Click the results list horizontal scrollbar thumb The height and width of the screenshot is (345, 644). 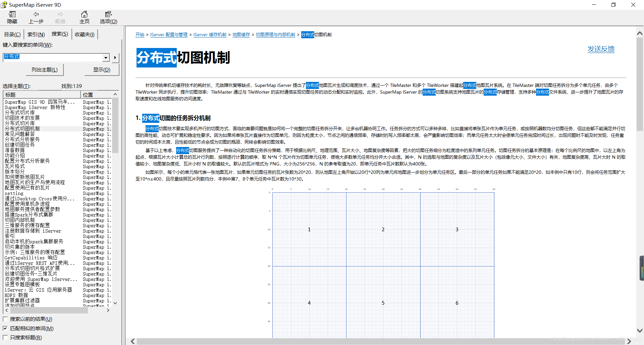(49, 310)
